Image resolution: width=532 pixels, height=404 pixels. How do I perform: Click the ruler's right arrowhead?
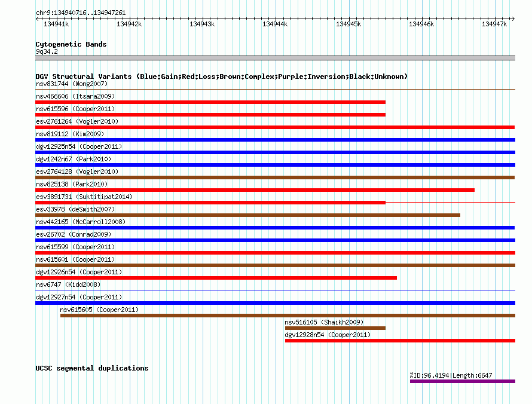coord(513,19)
